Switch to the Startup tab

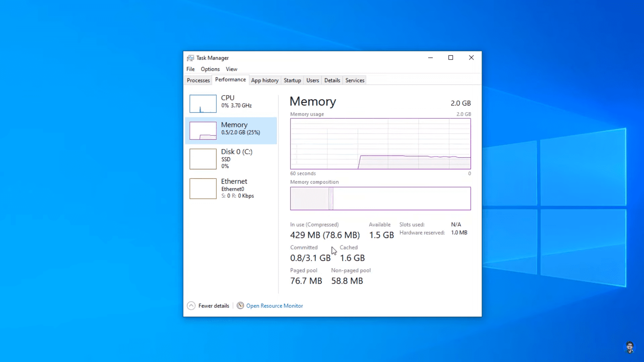292,80
